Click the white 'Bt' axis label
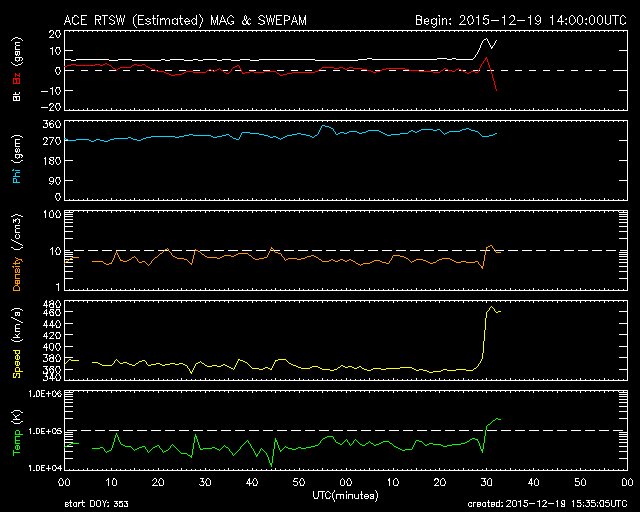Image resolution: width=640 pixels, height=512 pixels. [17, 97]
